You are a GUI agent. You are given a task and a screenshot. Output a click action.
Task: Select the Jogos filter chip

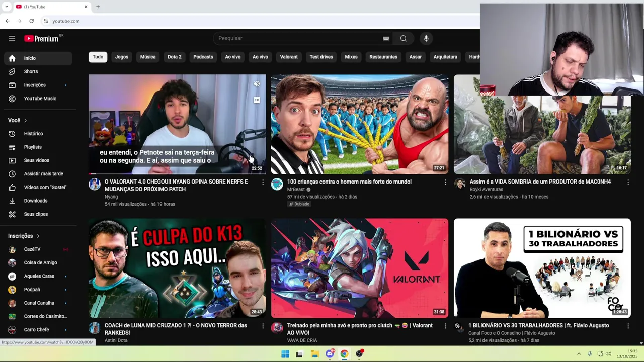(122, 57)
